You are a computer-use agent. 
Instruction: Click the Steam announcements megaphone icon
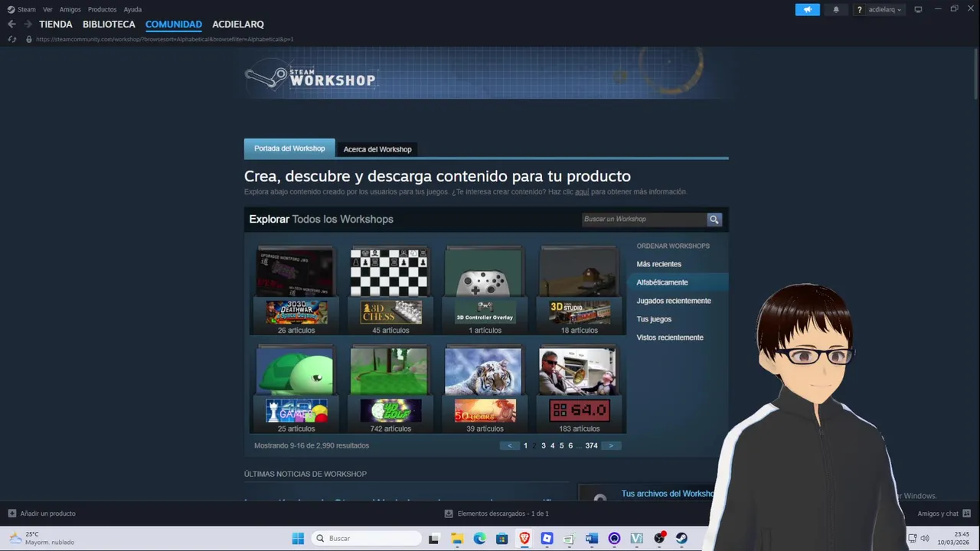pyautogui.click(x=807, y=9)
